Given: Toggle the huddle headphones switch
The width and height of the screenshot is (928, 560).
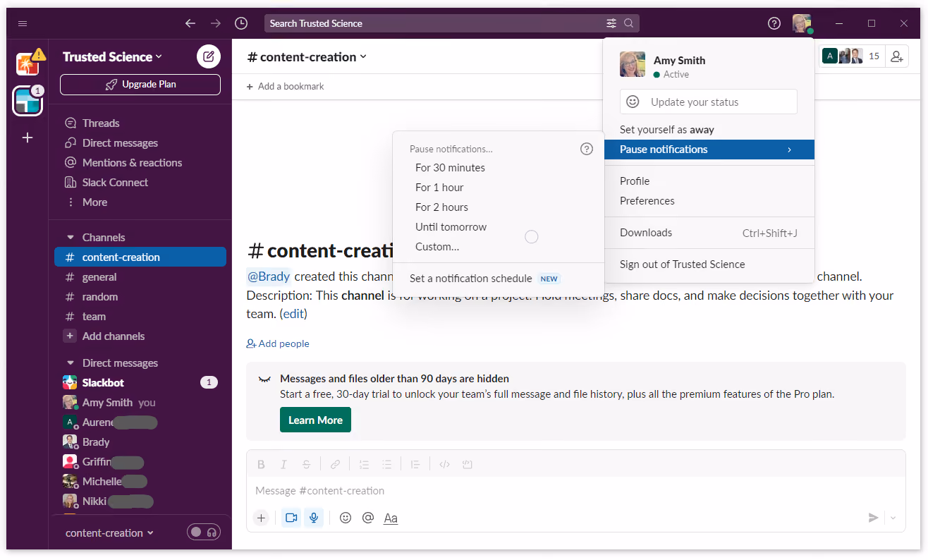Looking at the screenshot, I should pyautogui.click(x=204, y=532).
